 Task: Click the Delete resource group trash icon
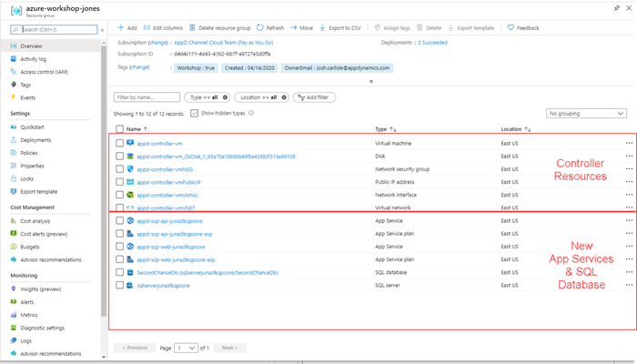click(x=192, y=27)
